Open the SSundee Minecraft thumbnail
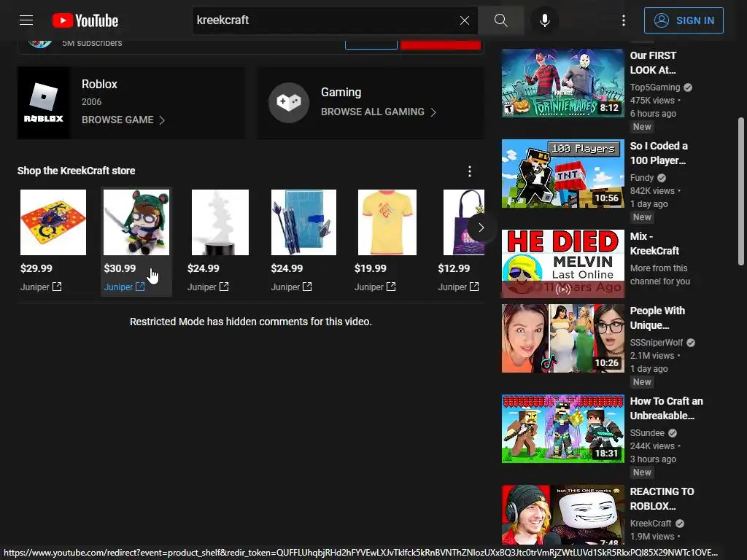 562,429
